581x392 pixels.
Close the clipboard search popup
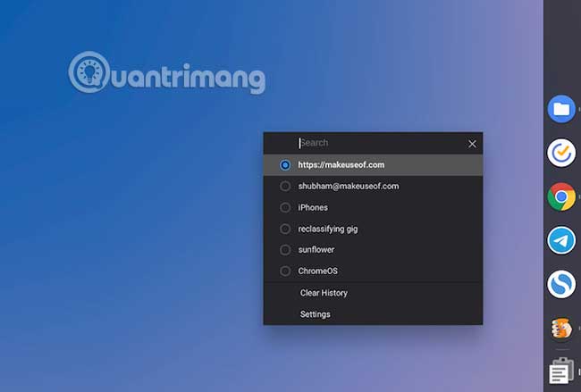tap(472, 144)
